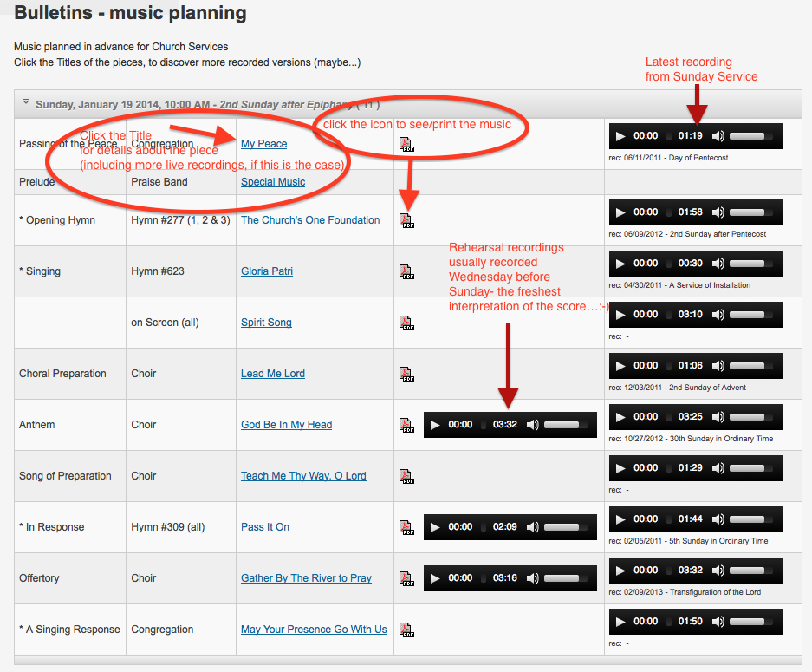
Task: Open the PDF score for Gloria Patri
Action: tap(406, 271)
